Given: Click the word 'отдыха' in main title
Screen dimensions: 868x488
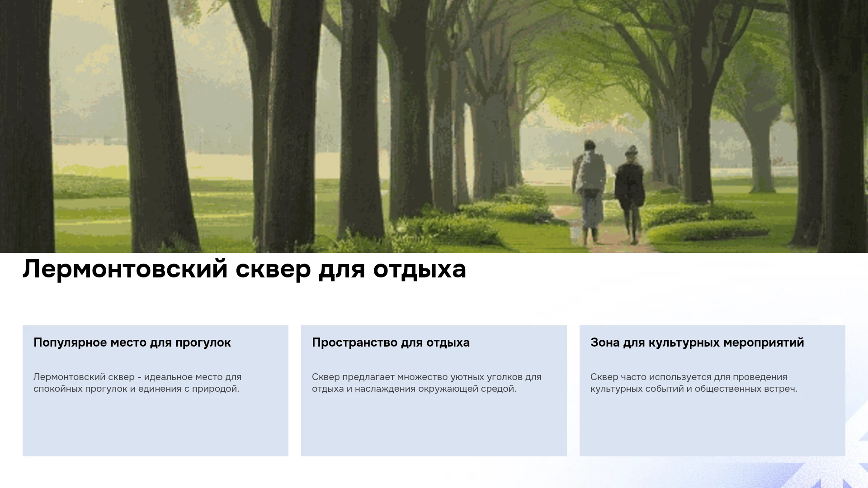Looking at the screenshot, I should click(420, 270).
